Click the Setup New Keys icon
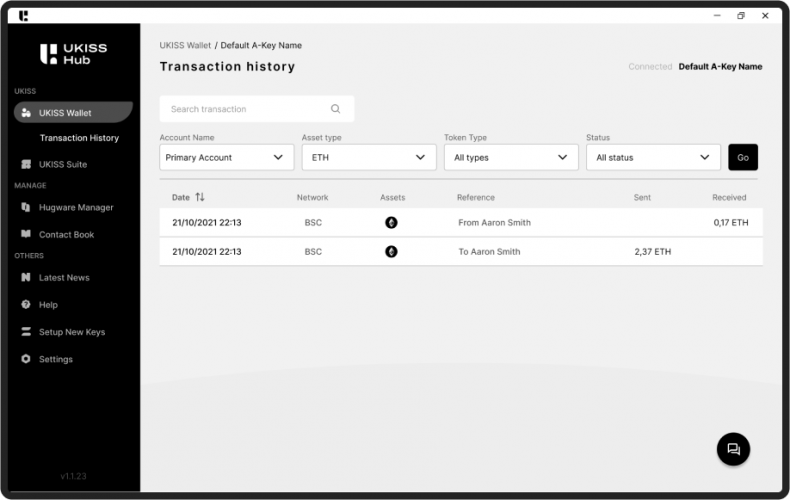The height and width of the screenshot is (500, 790). click(26, 332)
